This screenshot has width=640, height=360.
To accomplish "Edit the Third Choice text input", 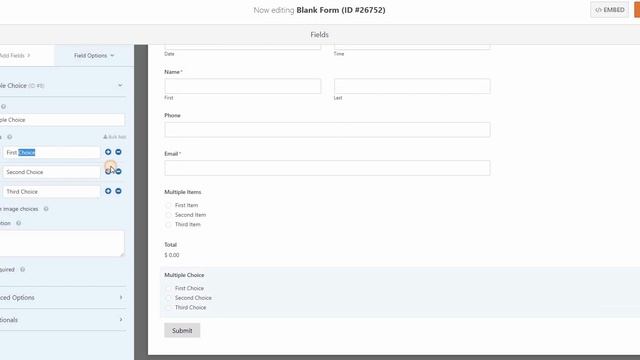I will pos(51,191).
